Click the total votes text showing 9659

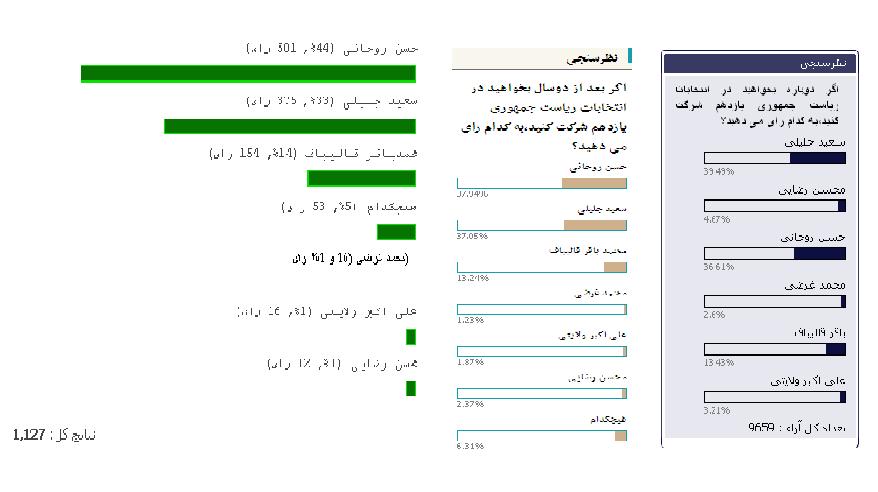click(x=797, y=428)
